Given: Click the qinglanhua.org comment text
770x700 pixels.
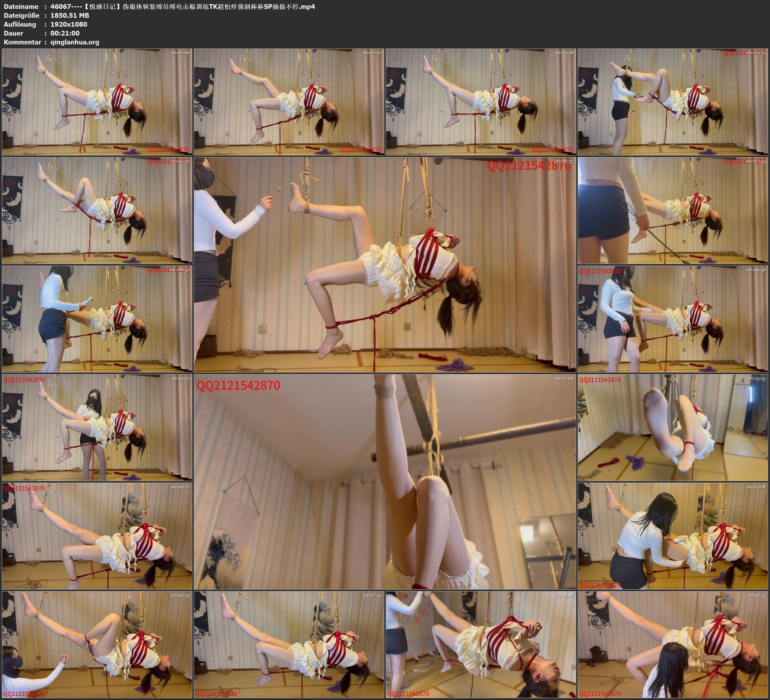Looking at the screenshot, I should (x=75, y=42).
